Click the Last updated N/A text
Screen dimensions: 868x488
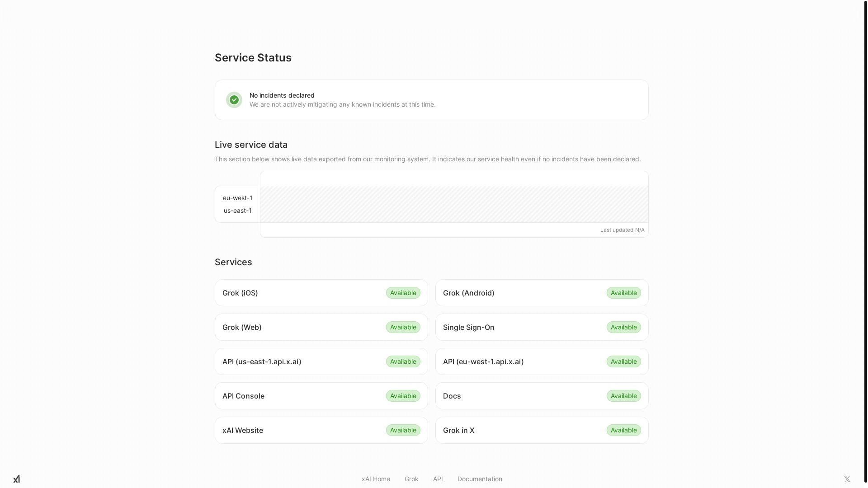click(x=623, y=230)
